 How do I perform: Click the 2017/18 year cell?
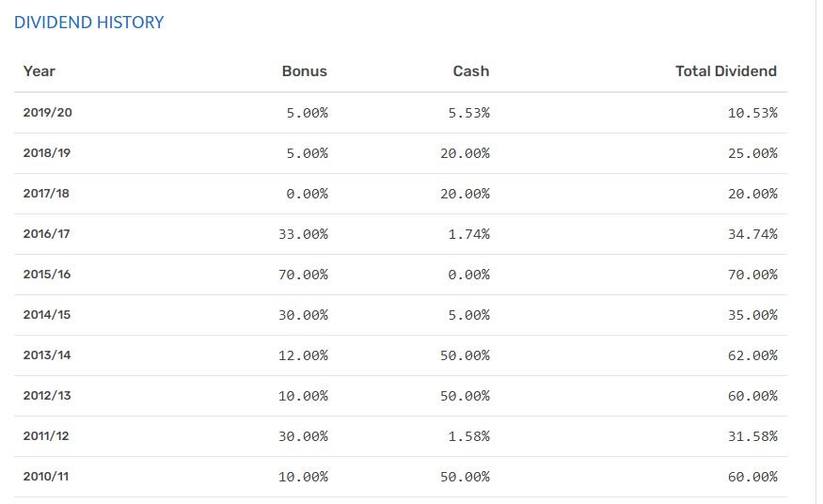tap(47, 194)
